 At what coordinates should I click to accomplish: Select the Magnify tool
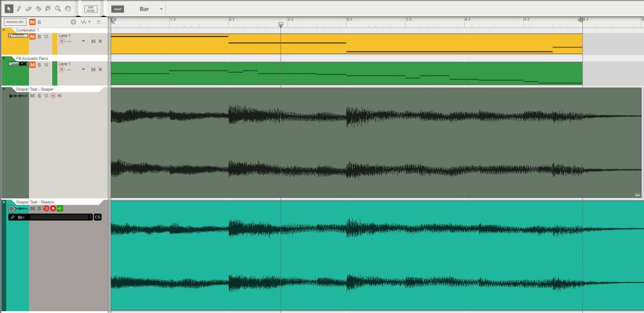[58, 9]
